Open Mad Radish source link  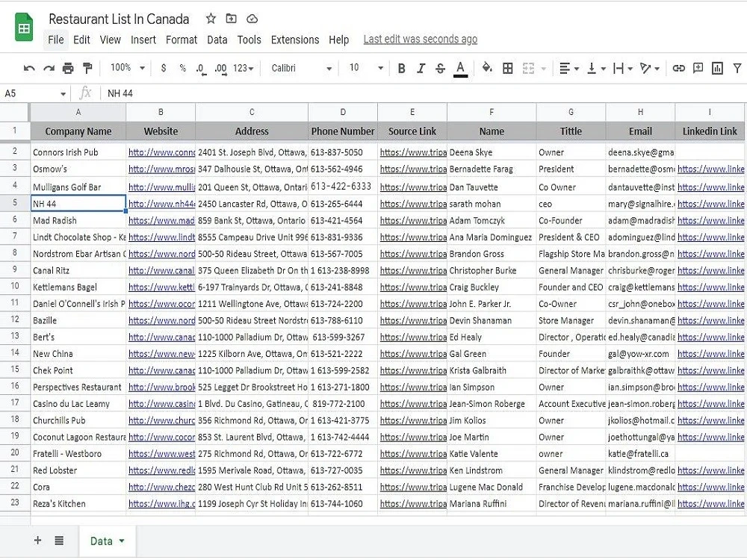point(413,220)
